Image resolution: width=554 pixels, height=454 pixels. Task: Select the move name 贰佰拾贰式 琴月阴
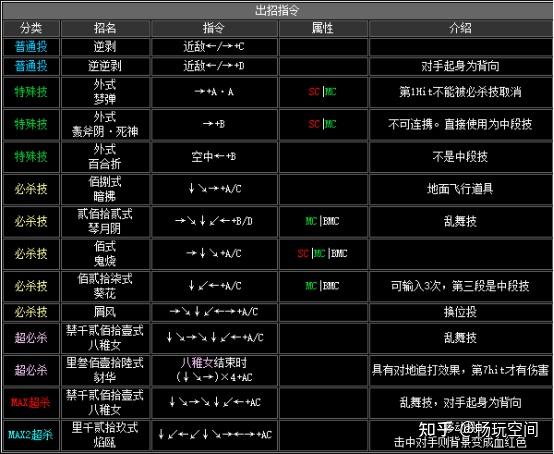tap(105, 221)
